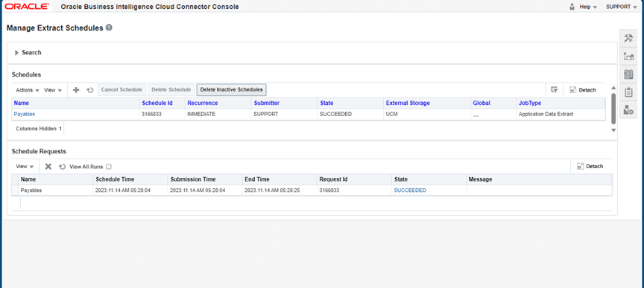Open the Payables schedule link
This screenshot has height=288, width=644.
point(25,114)
